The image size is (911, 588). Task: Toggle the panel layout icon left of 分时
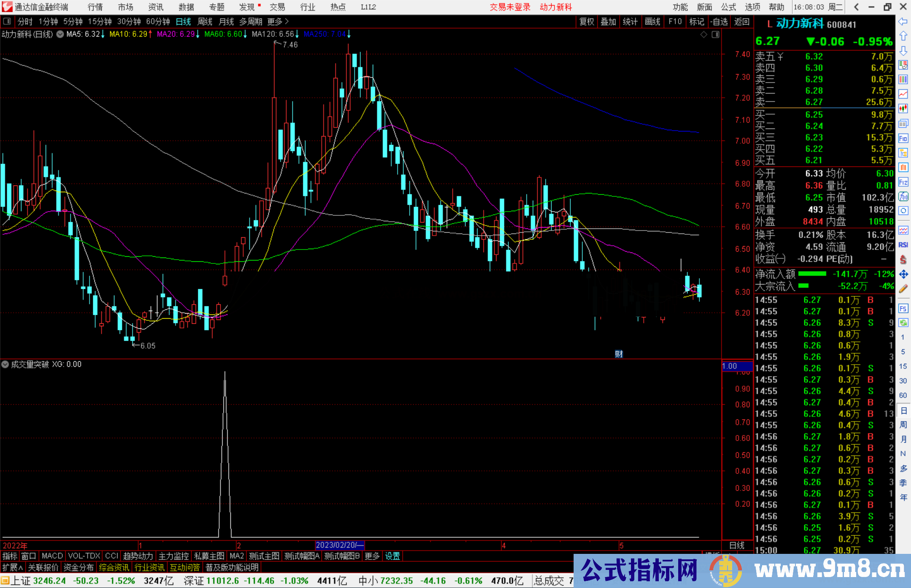(x=7, y=21)
